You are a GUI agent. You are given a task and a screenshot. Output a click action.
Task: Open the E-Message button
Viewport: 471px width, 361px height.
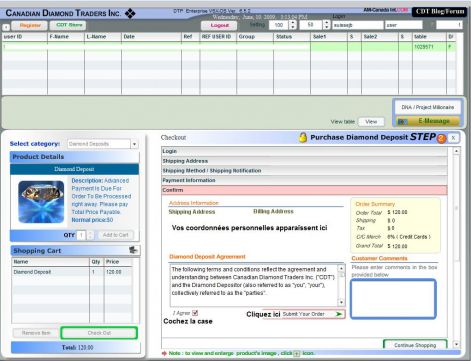(428, 121)
